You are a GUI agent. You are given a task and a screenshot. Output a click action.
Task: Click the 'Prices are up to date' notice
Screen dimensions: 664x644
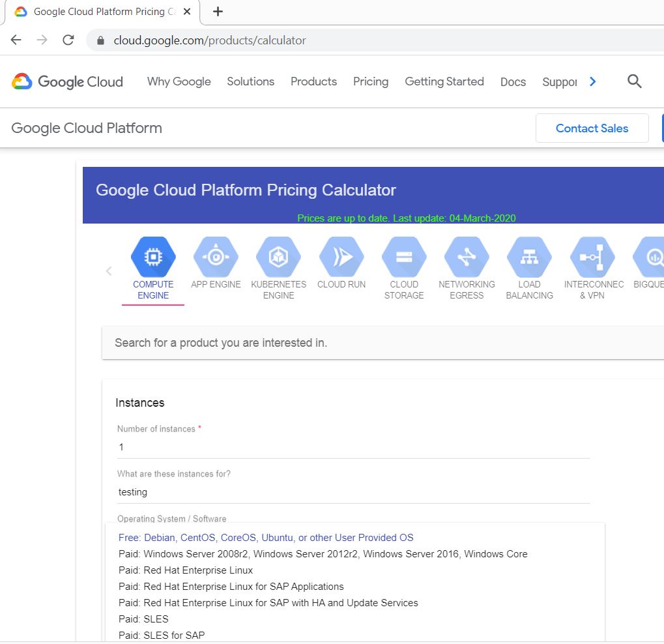406,218
